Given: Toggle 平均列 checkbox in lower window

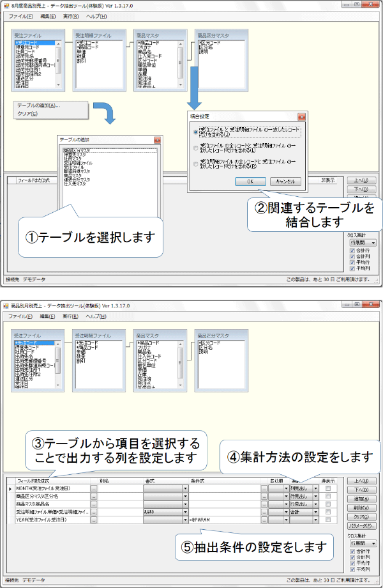Looking at the screenshot, I should click(352, 569).
